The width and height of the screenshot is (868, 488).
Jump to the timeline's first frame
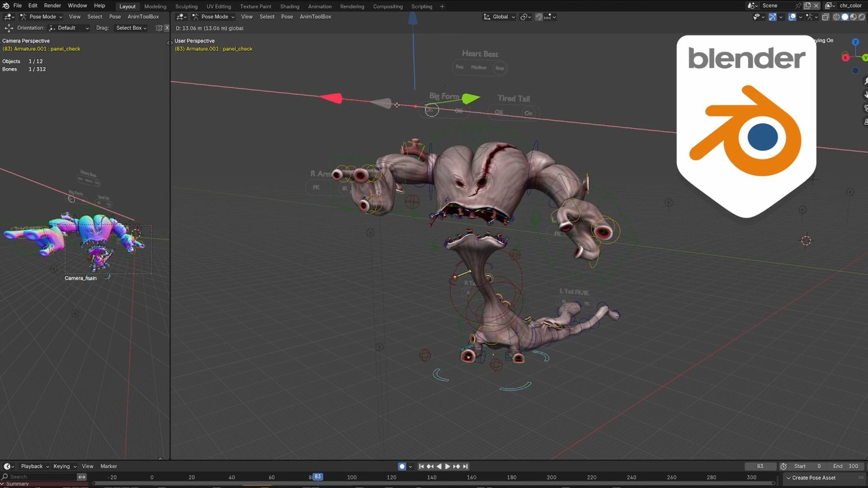pyautogui.click(x=421, y=466)
